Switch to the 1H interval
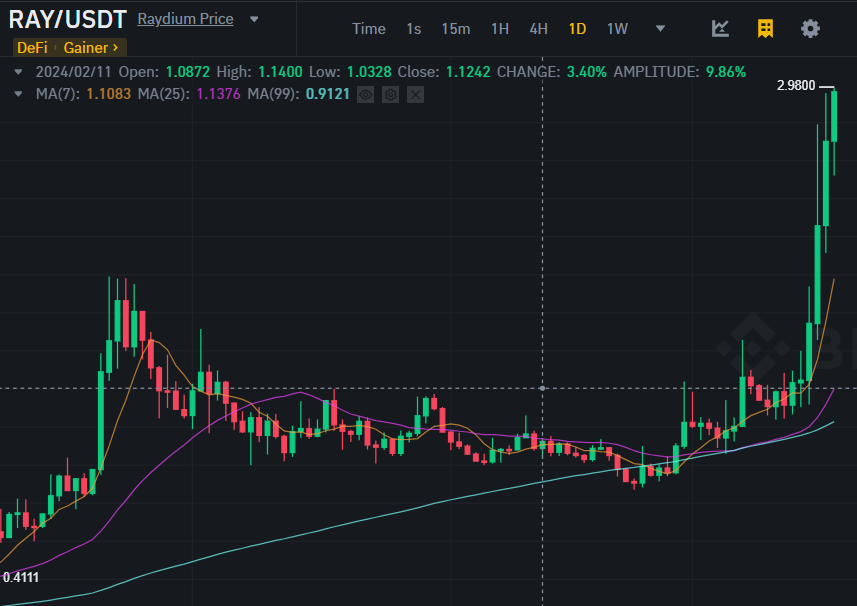The image size is (857, 606). point(500,28)
